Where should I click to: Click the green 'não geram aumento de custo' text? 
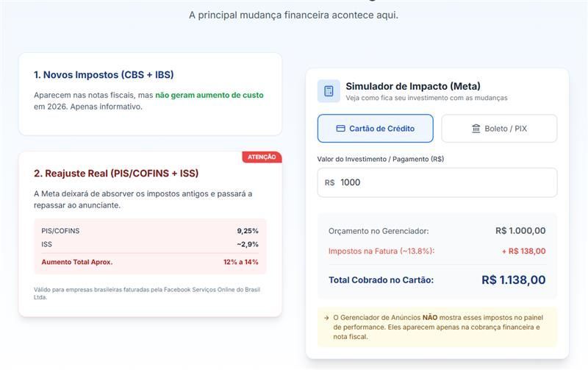[209, 95]
